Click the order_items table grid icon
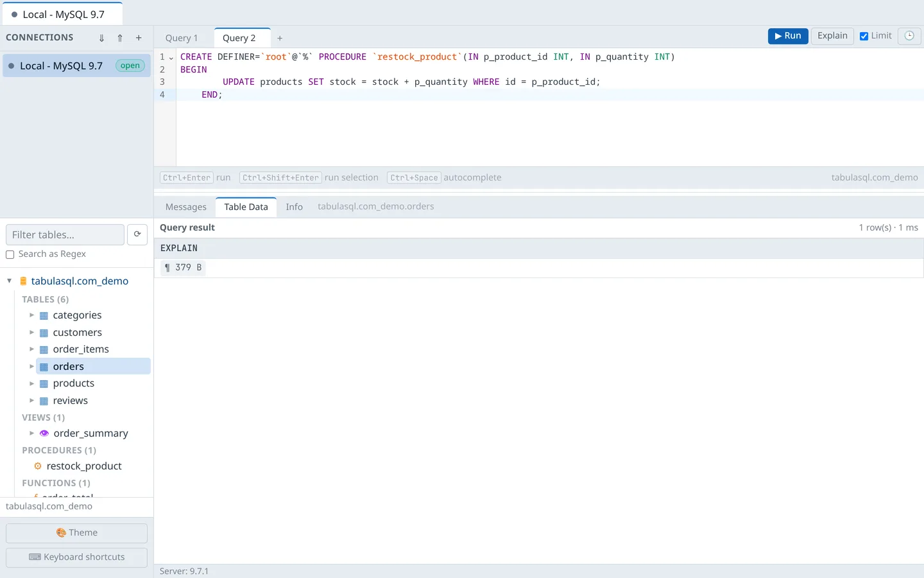This screenshot has height=578, width=924. [44, 349]
